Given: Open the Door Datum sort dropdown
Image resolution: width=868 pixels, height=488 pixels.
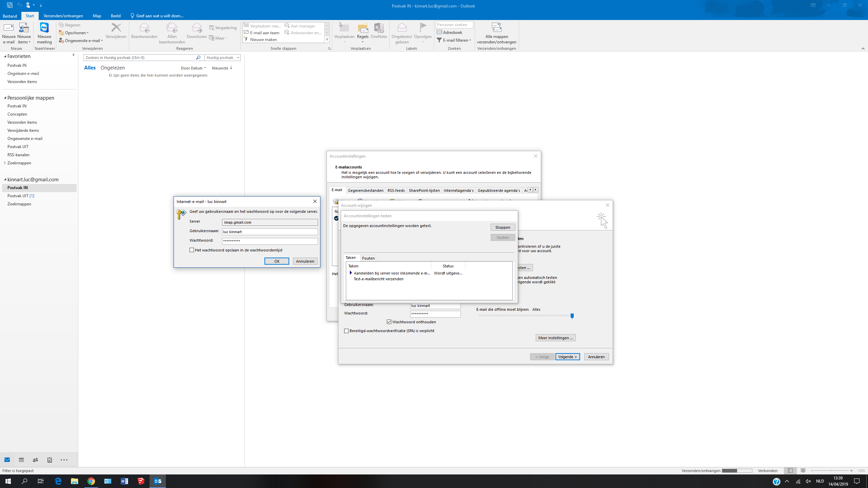Looking at the screenshot, I should point(193,68).
